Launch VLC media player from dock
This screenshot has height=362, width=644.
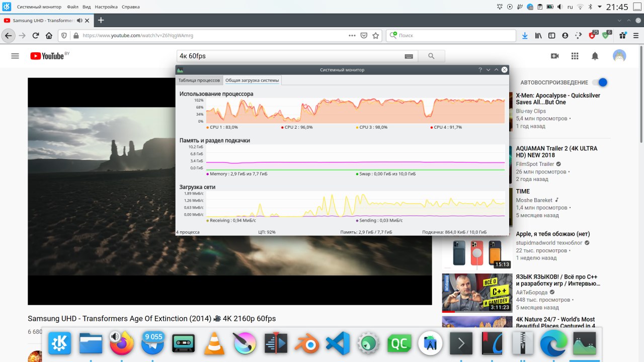pos(214,344)
